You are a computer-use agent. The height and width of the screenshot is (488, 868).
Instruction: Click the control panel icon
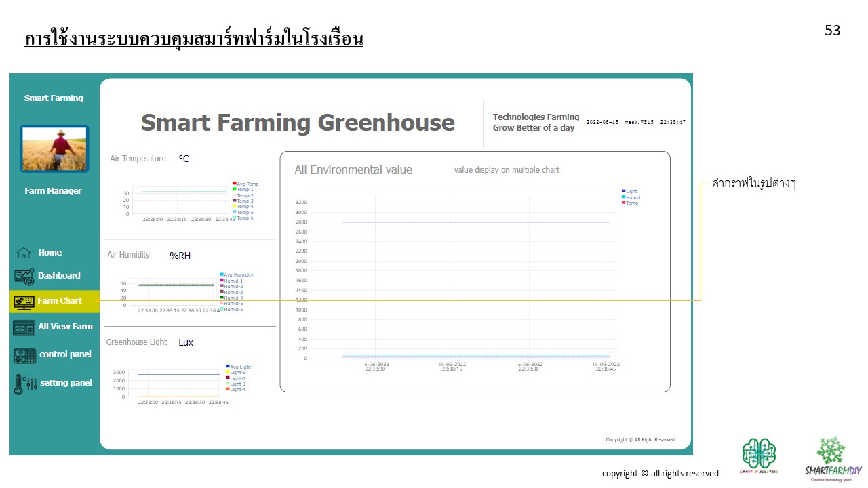click(x=24, y=356)
